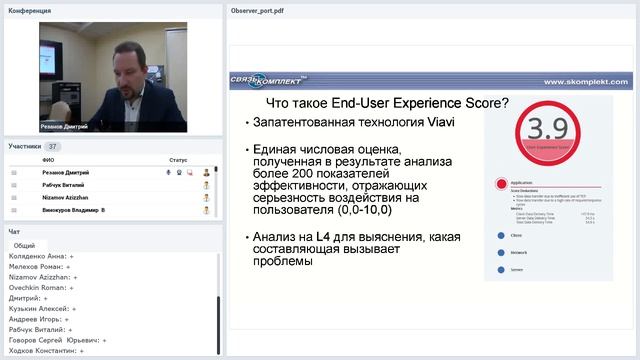Select participant name Рабчук Виталий in list
The height and width of the screenshot is (360, 640).
click(63, 185)
